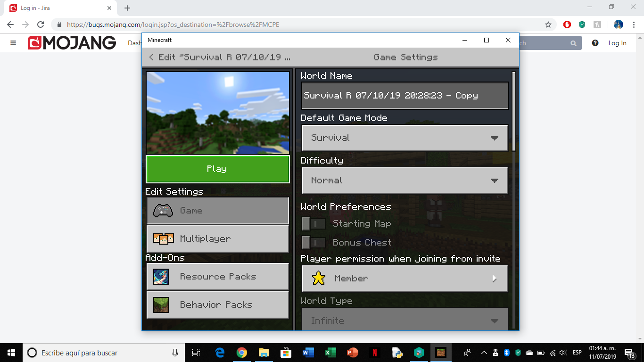Click the Game Settings panel scrollbar
The width and height of the screenshot is (644, 362).
point(514,111)
